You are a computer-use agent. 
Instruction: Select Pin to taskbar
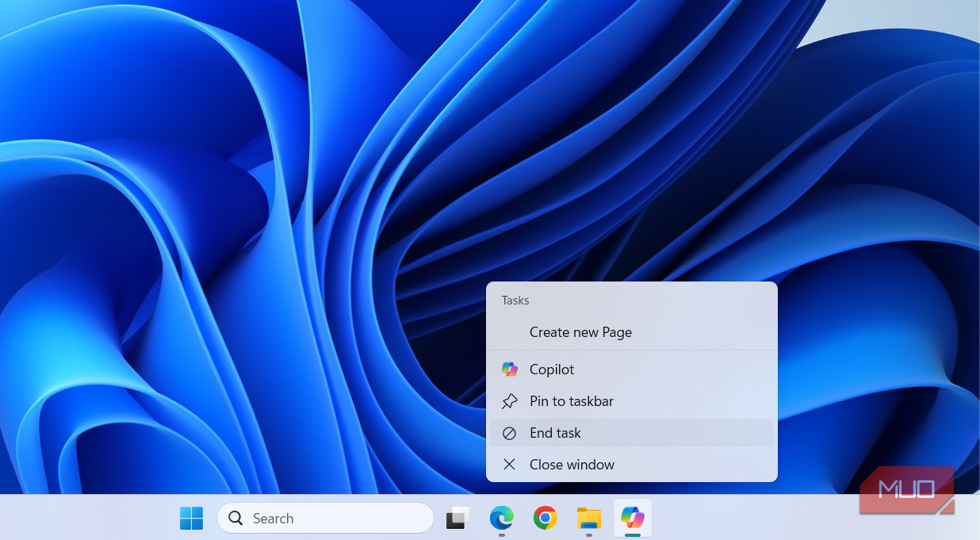pos(631,401)
